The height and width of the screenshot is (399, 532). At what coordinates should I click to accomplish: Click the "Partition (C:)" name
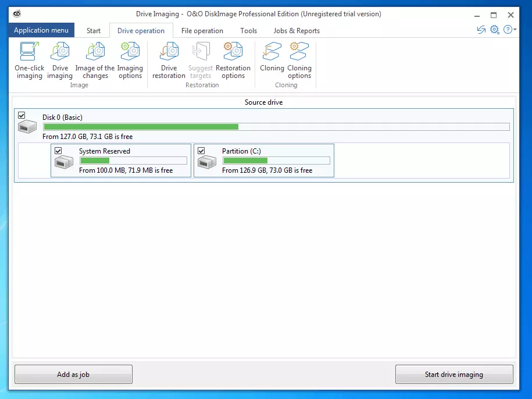241,151
